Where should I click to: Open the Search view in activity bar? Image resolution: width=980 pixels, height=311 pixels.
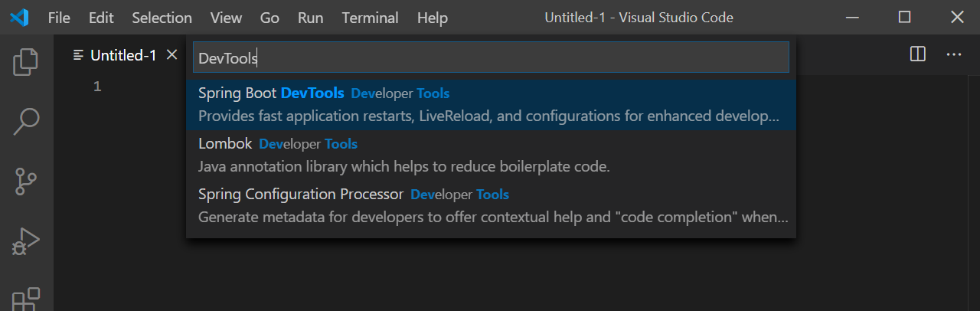click(x=26, y=121)
